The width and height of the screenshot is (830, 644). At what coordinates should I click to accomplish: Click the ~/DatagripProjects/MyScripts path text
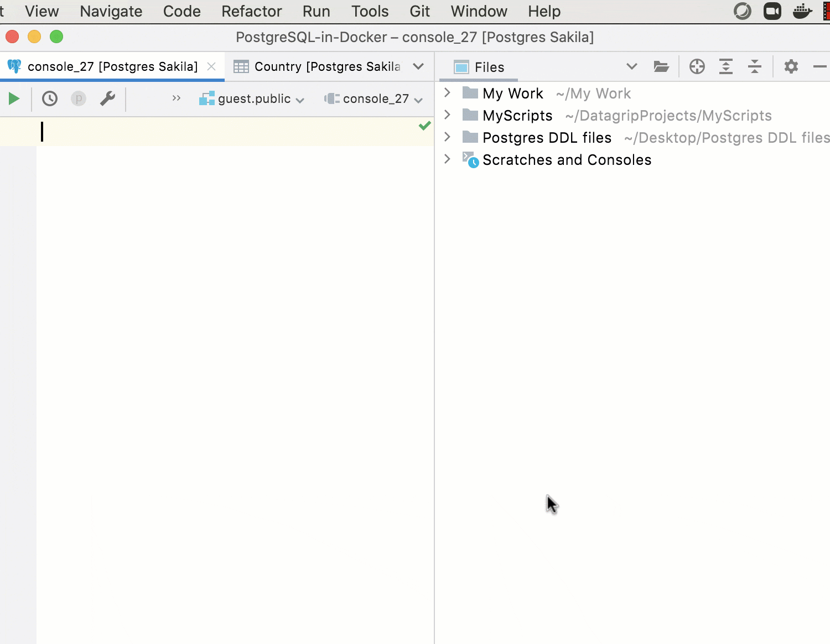tap(668, 116)
